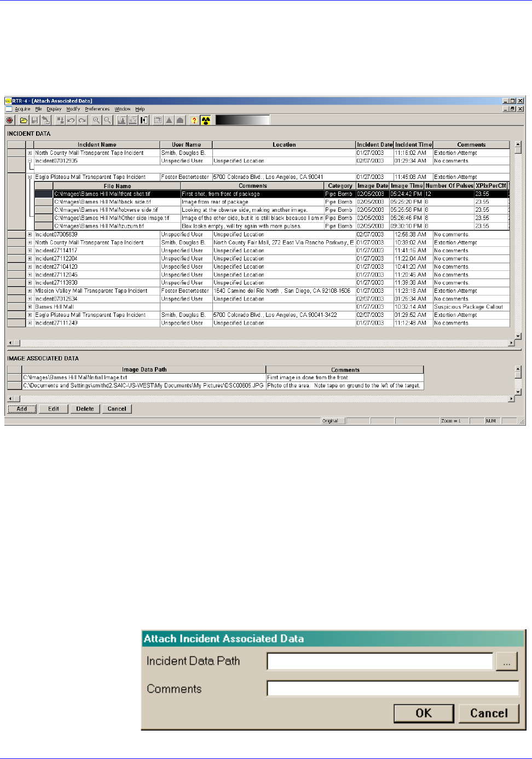Viewport: 532px width, 759px height.
Task: Expand the Incident27113938 row
Action: (x=30, y=283)
